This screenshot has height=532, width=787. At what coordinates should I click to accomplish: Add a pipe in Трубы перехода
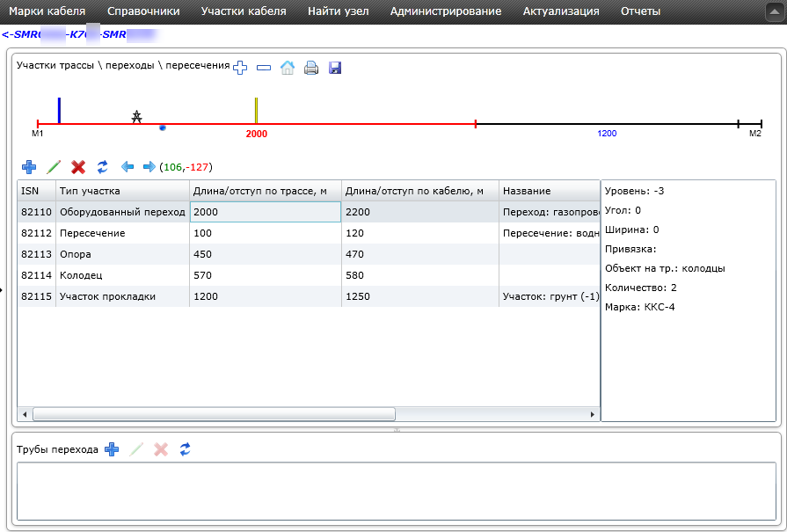point(112,449)
